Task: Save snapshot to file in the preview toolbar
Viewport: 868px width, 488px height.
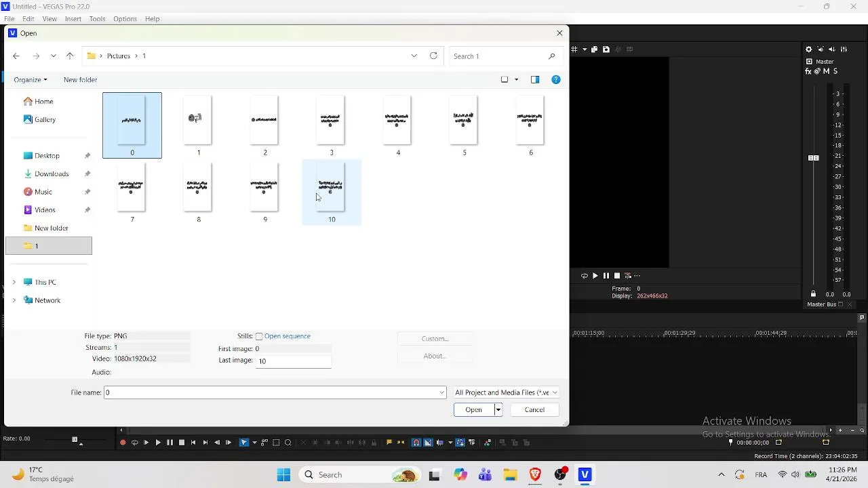Action: 606,49
